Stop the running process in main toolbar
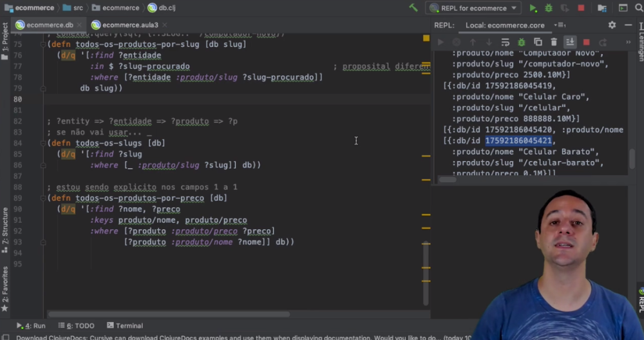The image size is (644, 340). 581,8
